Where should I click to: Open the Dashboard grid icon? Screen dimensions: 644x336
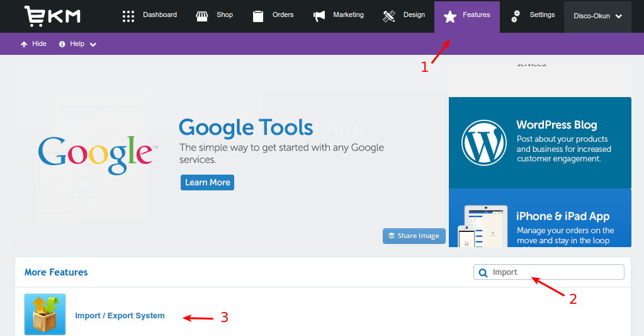click(x=128, y=16)
